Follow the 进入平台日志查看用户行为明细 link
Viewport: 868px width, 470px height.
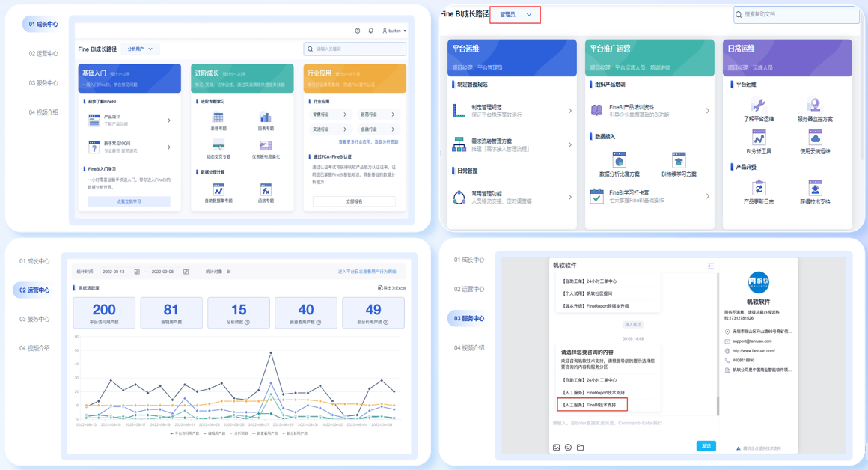(x=367, y=272)
